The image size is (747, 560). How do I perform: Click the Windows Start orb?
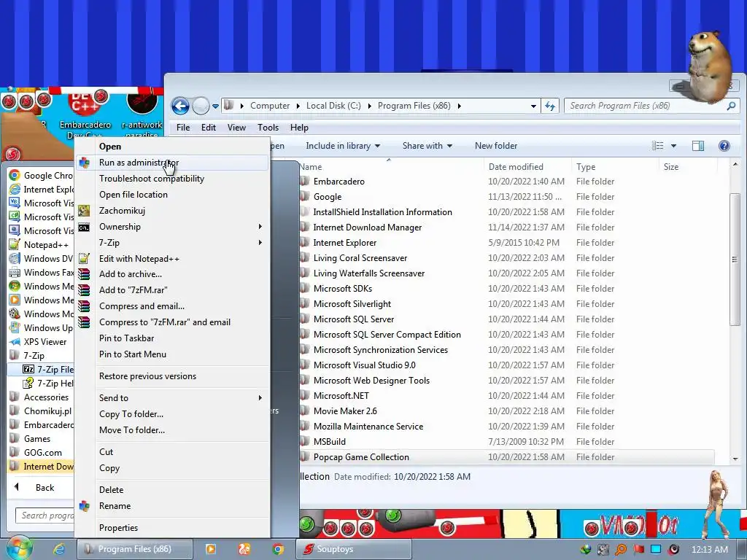click(19, 548)
